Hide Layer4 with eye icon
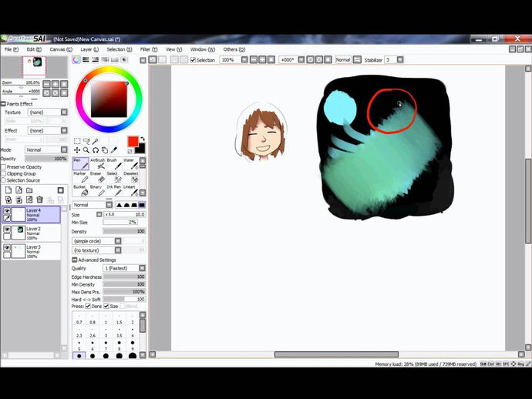 7,211
